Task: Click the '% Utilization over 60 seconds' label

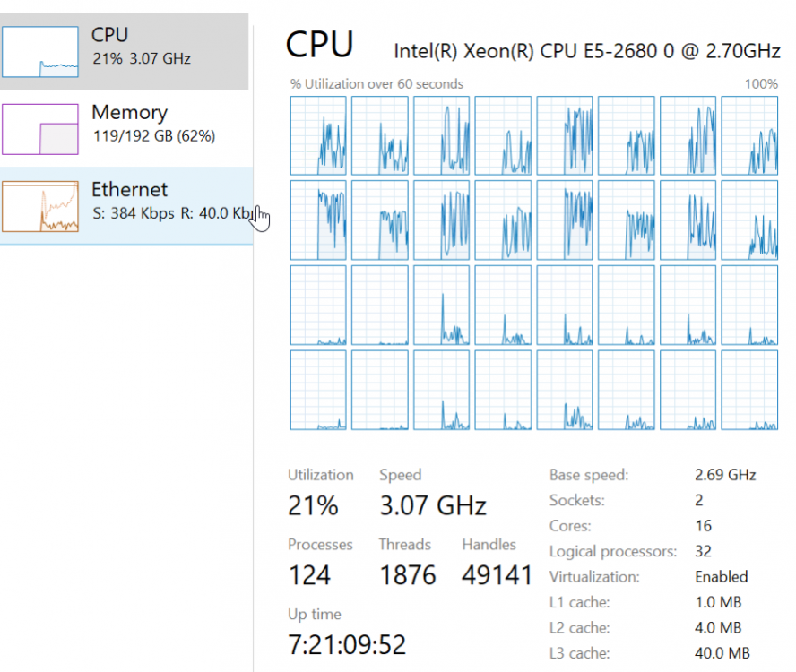Action: click(376, 84)
